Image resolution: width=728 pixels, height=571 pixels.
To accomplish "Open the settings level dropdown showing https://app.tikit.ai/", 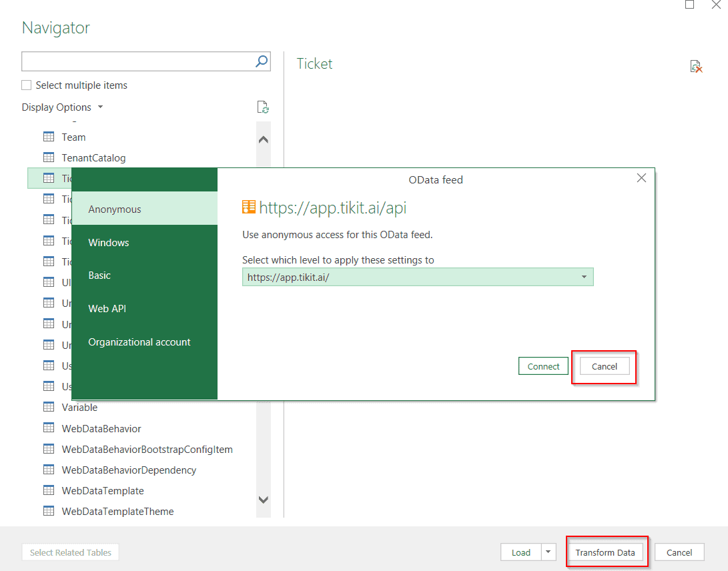I will (584, 276).
